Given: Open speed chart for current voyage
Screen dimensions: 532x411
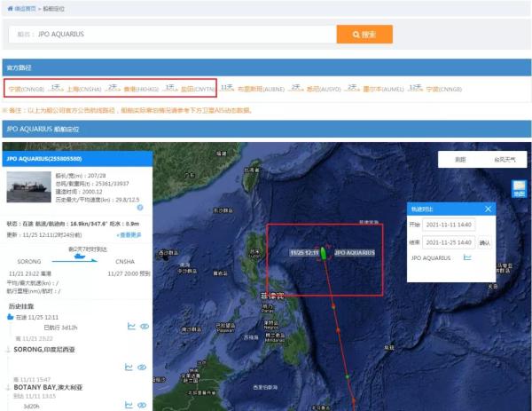Looking at the screenshot, I should (131, 327).
